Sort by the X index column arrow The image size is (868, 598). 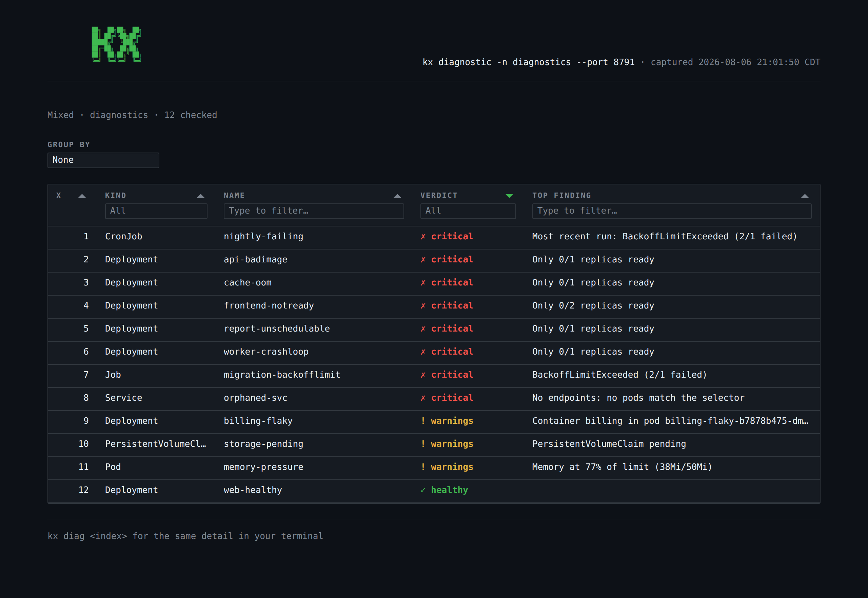click(82, 196)
